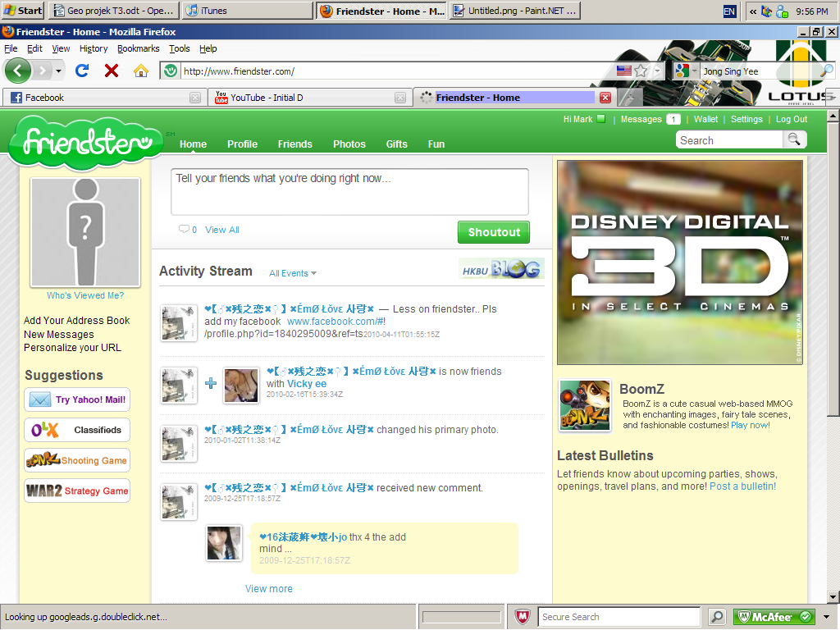The image size is (840, 630).
Task: Go to the home page via house icon
Action: pos(141,71)
